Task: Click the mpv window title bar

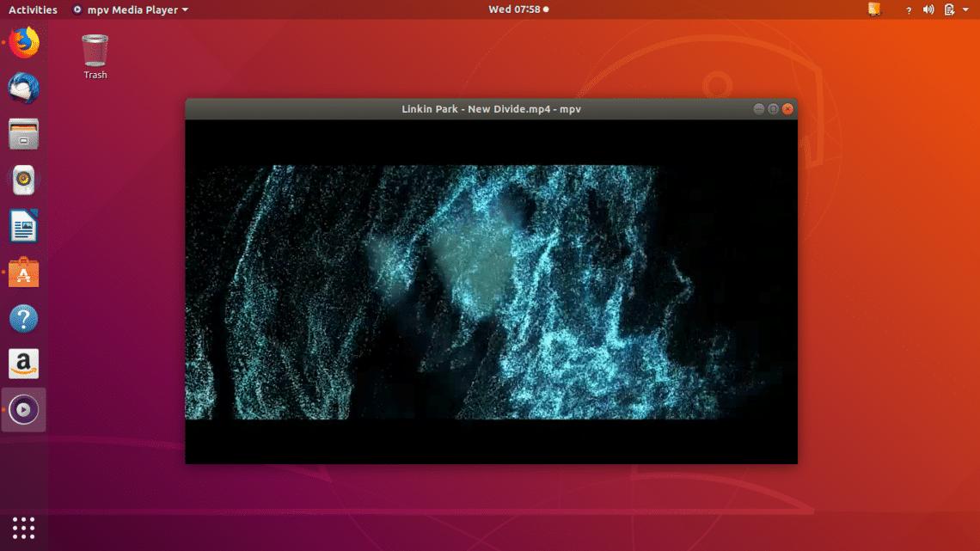Action: point(490,109)
